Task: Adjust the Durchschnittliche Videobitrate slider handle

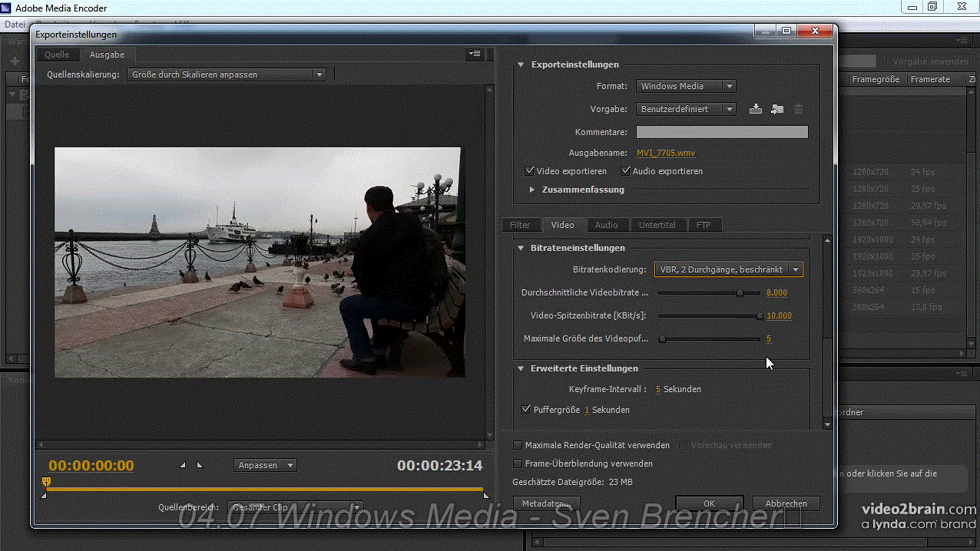Action: point(740,292)
